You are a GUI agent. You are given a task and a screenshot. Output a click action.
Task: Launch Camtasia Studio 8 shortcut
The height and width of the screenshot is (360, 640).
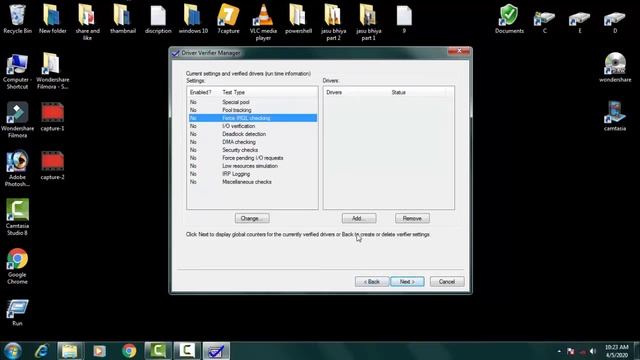[17, 217]
